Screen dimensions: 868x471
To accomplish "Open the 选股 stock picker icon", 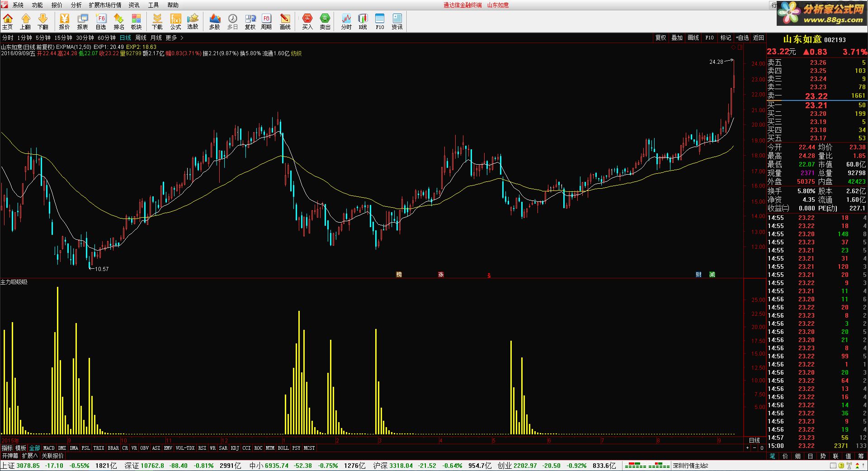I will tap(193, 21).
